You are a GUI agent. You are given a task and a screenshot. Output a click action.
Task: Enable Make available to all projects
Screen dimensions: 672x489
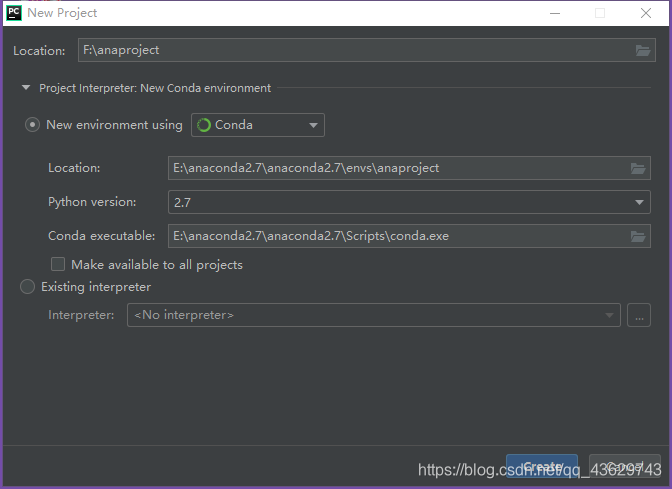[58, 264]
